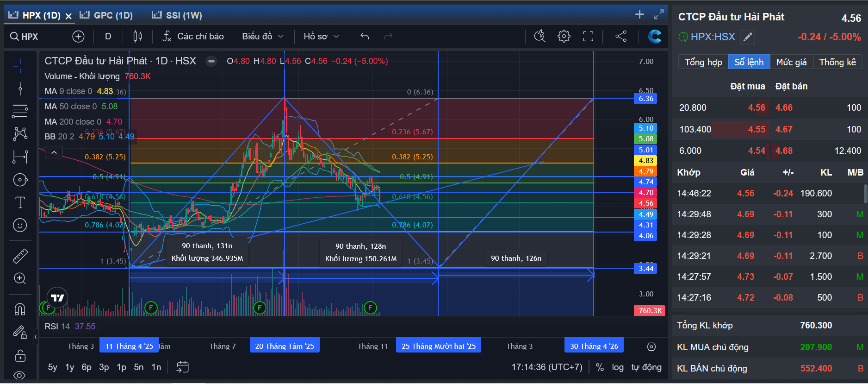Select the Text annotation tool
Viewport: 868px width, 384px height.
pyautogui.click(x=20, y=202)
